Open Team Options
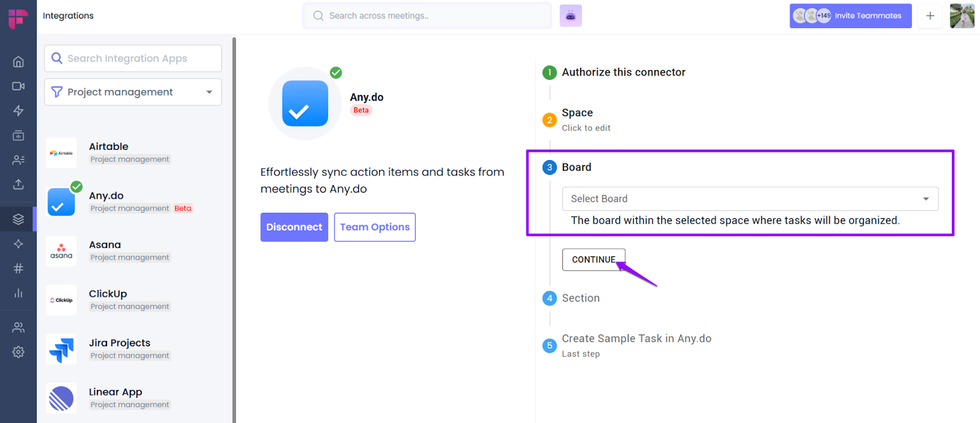 pos(375,227)
